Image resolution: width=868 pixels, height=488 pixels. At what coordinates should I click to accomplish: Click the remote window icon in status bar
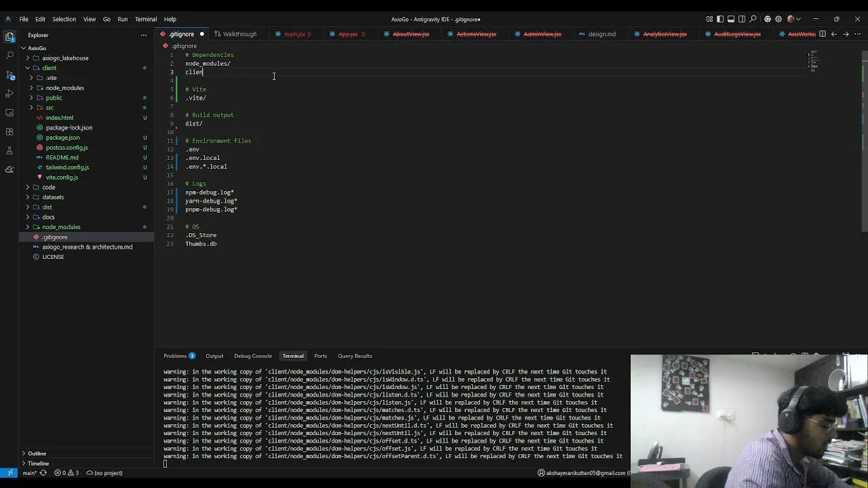[x=9, y=473]
